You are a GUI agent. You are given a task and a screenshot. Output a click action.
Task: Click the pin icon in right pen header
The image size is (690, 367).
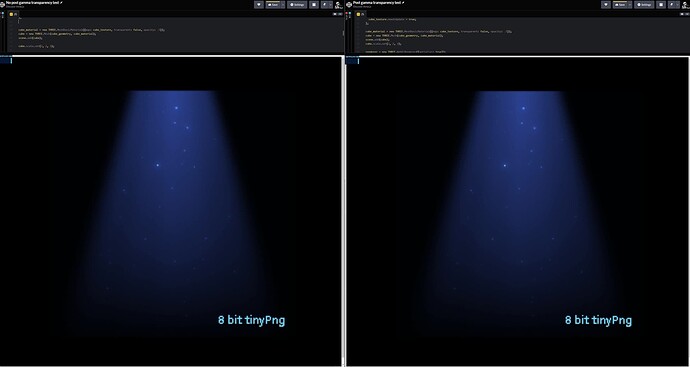pyautogui.click(x=672, y=4)
